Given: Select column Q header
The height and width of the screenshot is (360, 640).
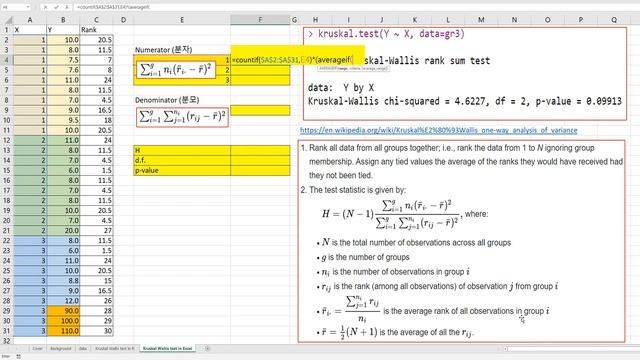Looking at the screenshot, I should tap(614, 20).
